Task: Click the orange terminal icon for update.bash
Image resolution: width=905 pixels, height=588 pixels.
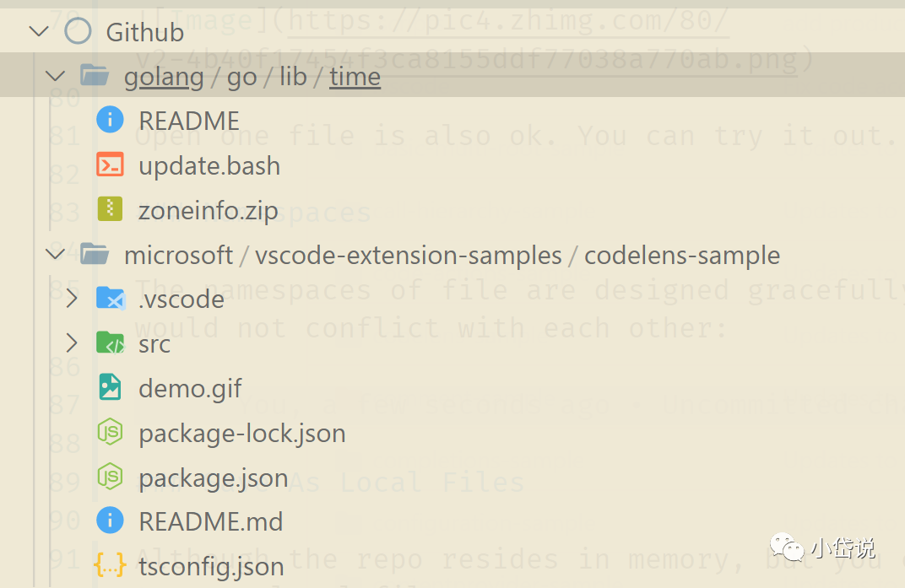Action: (x=110, y=165)
